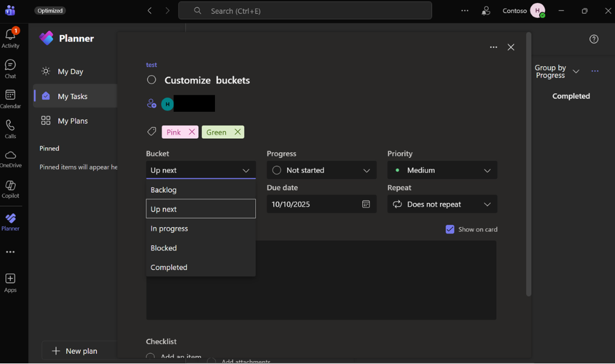Open OneDrive from sidebar

(10, 159)
